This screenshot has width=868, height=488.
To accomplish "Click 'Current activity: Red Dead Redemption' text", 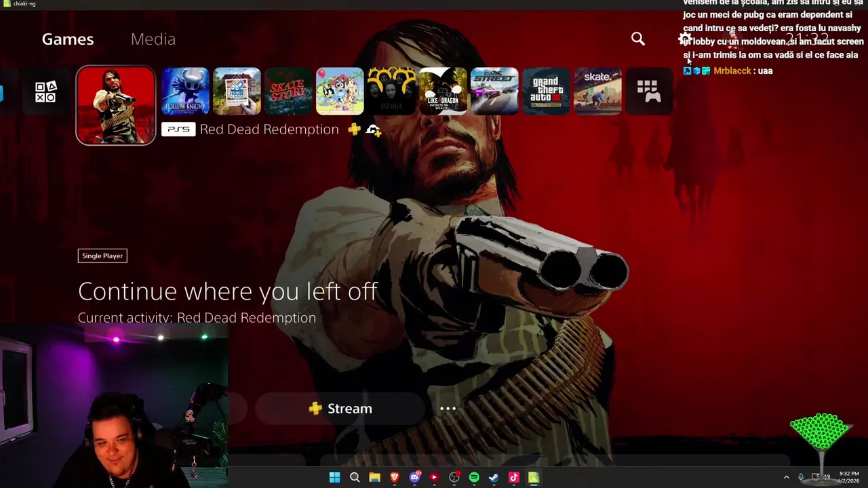I will [197, 318].
